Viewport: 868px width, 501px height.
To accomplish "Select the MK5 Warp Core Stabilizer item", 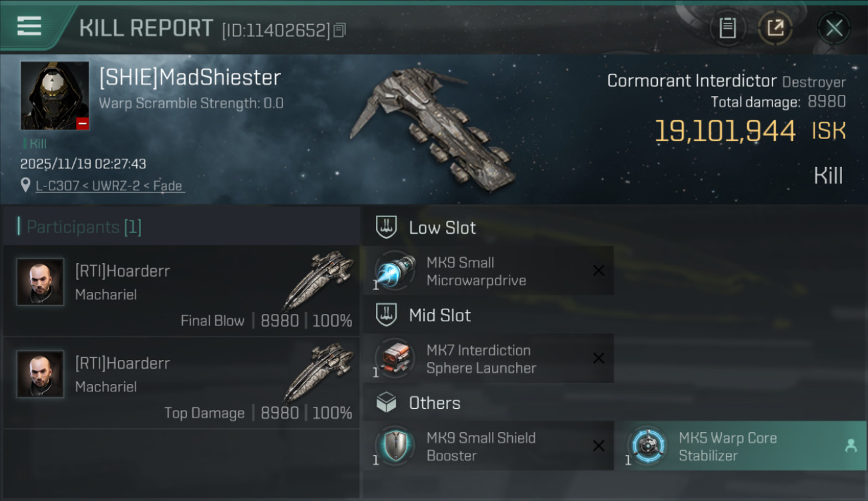I will [741, 446].
